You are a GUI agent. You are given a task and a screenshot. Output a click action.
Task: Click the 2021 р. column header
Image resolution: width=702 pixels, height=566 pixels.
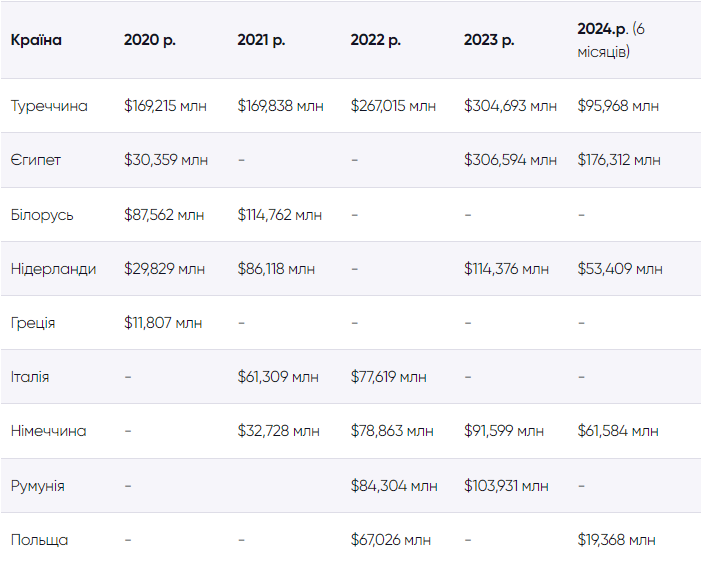coord(261,40)
